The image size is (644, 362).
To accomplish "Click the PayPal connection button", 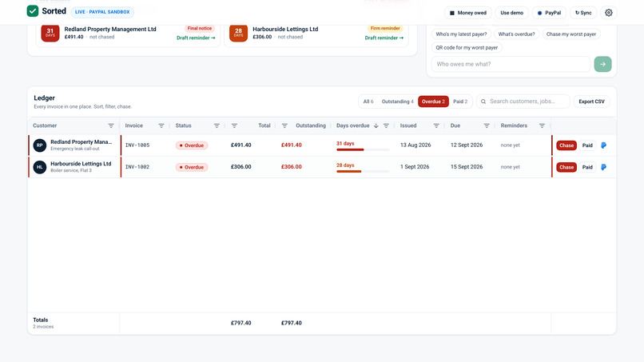I will point(549,13).
